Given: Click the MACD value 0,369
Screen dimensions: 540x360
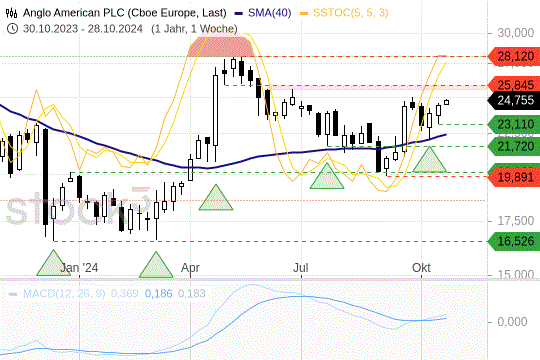Looking at the screenshot, I should click(x=124, y=294).
